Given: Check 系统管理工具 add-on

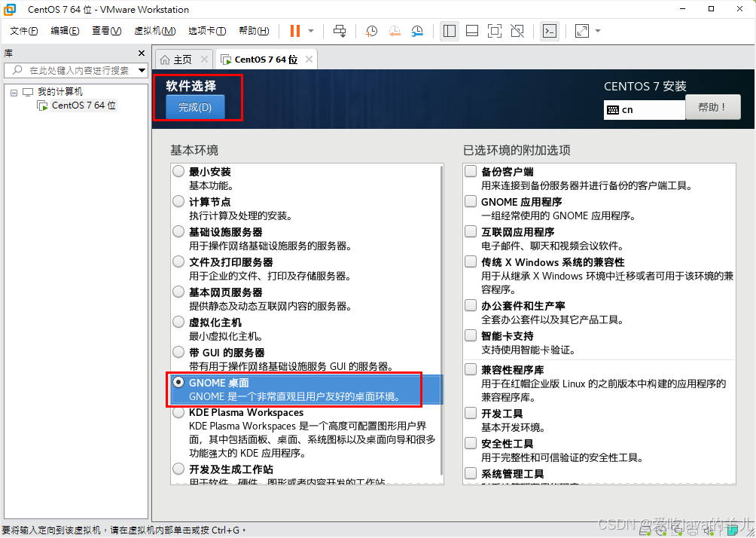Looking at the screenshot, I should tap(471, 473).
